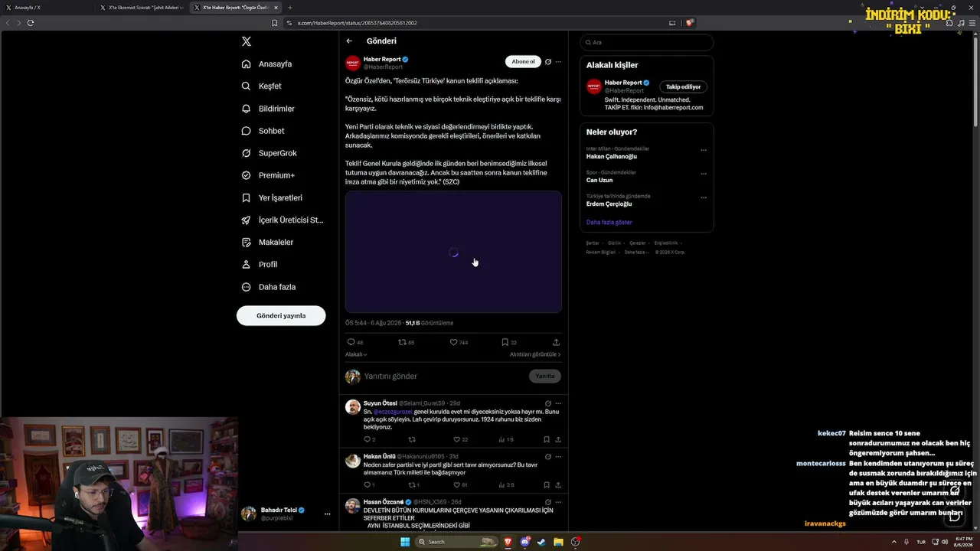Viewport: 980px width, 551px height.
Task: Open Yer İşaretleri bookmarks
Action: (272, 197)
